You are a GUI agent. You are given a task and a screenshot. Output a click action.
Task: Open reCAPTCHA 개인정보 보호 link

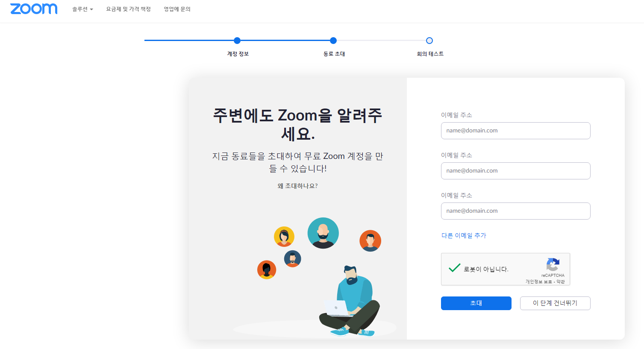tap(539, 282)
